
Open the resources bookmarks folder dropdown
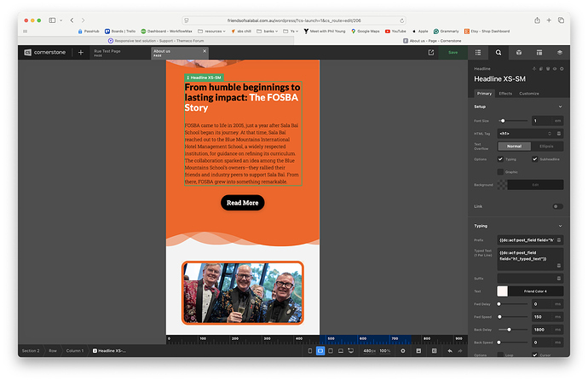211,32
